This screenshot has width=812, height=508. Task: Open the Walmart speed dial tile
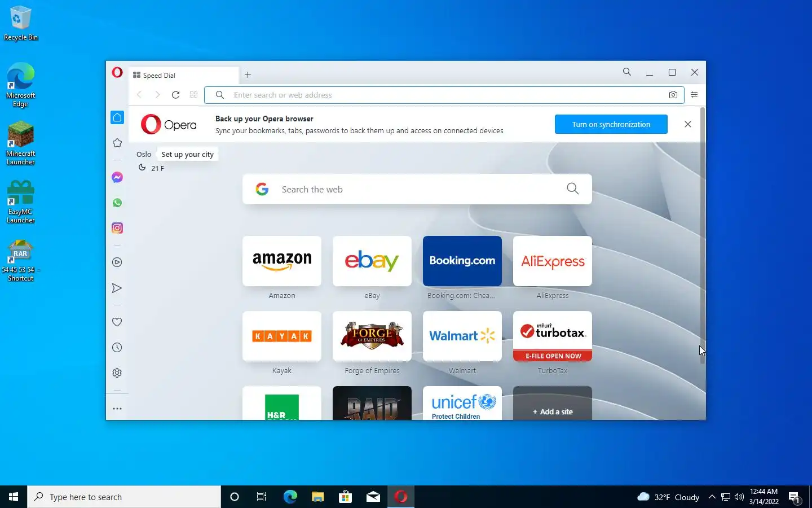(462, 336)
